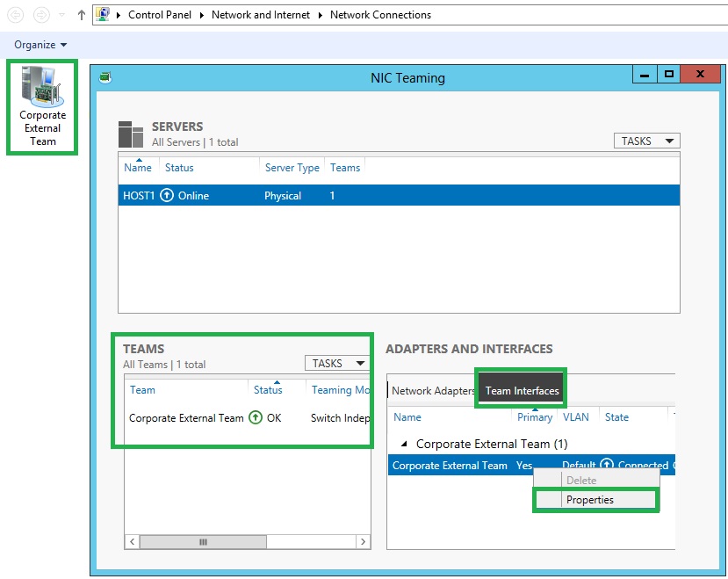Screen dimensions: 728x579
Task: Click Network Connections in the breadcrumb path
Action: [x=380, y=14]
